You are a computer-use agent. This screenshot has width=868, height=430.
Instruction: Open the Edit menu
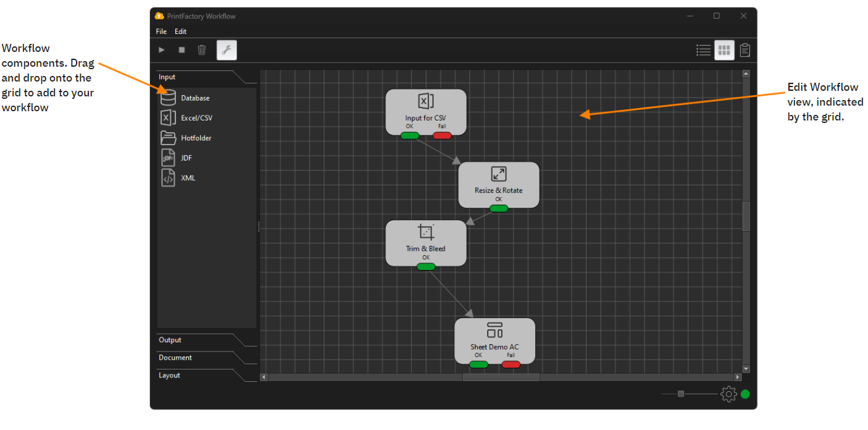pyautogui.click(x=180, y=32)
